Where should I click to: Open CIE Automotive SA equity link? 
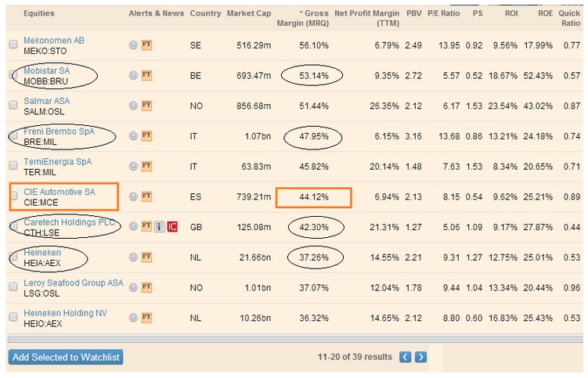(60, 192)
